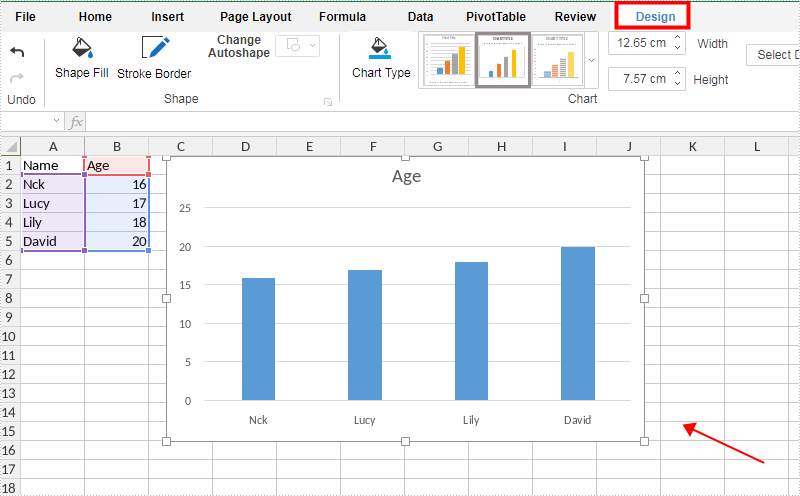Click the width field 12.65 cm
This screenshot has height=496, width=800.
641,43
